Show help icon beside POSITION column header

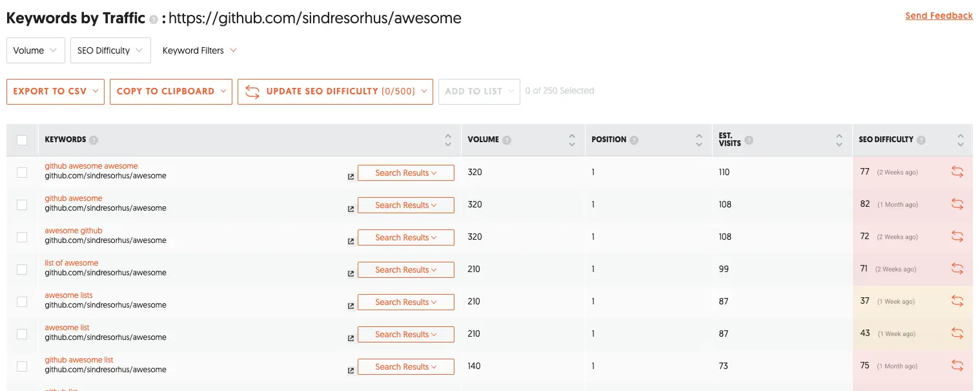[x=634, y=140]
